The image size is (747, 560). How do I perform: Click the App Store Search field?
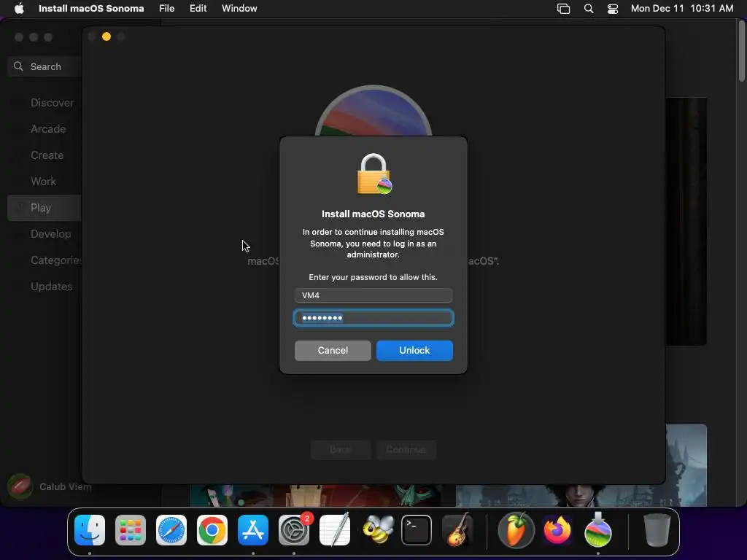coord(44,66)
